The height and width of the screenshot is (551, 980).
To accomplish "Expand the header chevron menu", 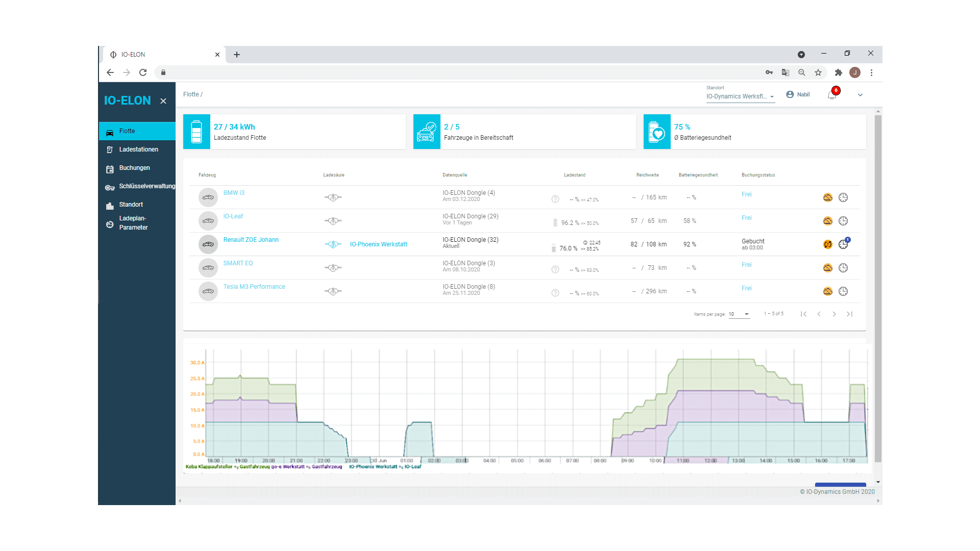I will coord(860,95).
